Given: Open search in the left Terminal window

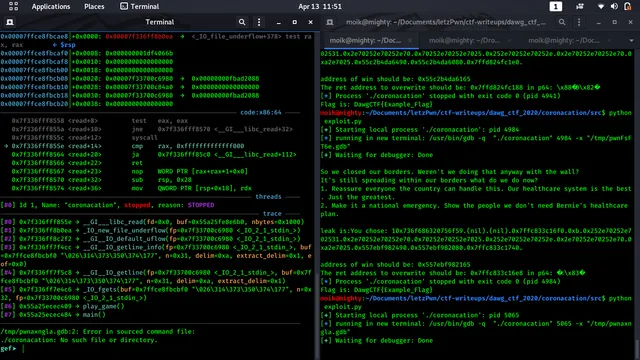Looking at the screenshot, I should tap(242, 22).
